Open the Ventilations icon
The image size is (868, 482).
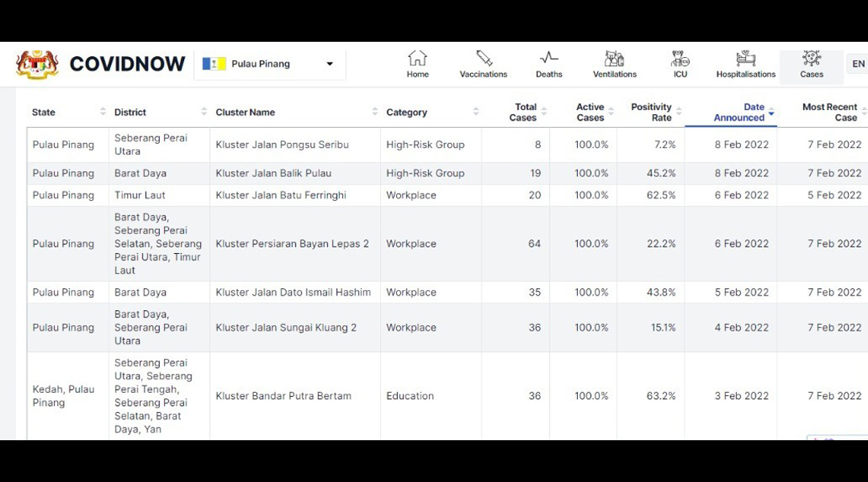tap(615, 58)
